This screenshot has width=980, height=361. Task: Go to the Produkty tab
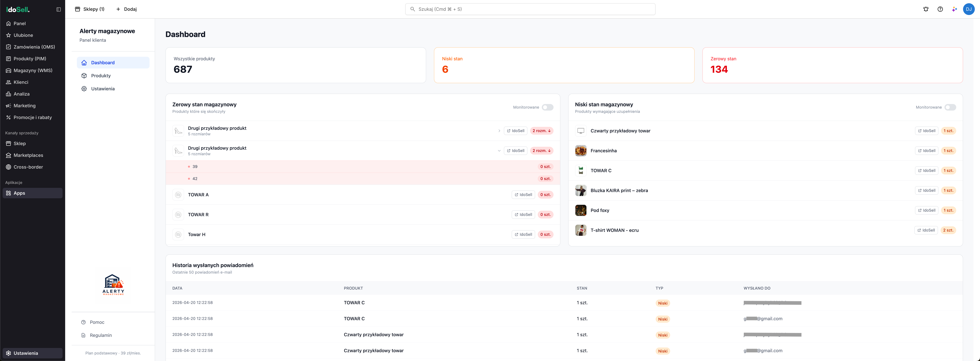pos(101,76)
